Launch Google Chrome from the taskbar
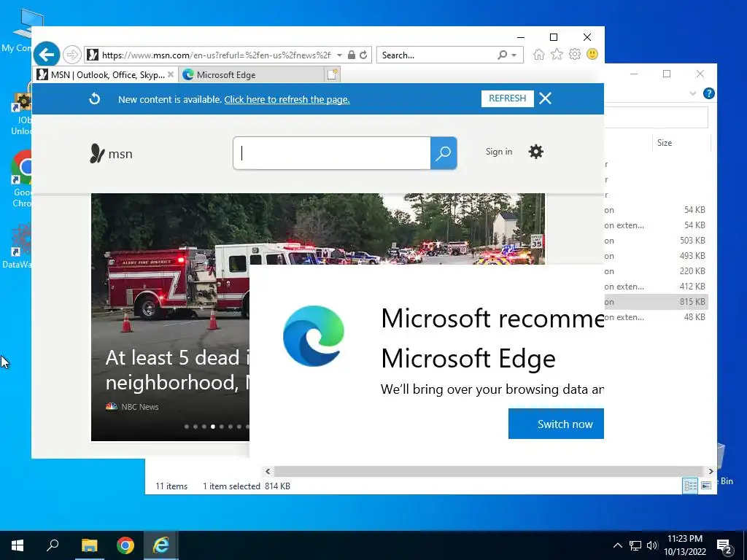 coord(125,545)
